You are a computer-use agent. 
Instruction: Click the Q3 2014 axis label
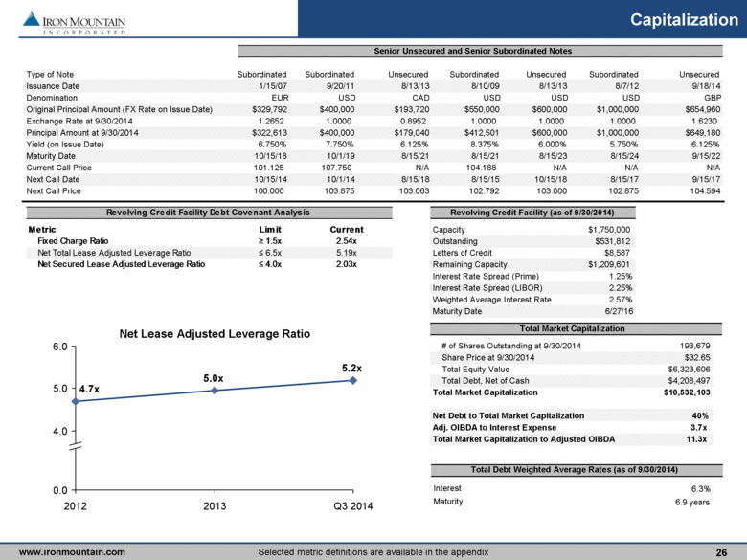tap(353, 505)
